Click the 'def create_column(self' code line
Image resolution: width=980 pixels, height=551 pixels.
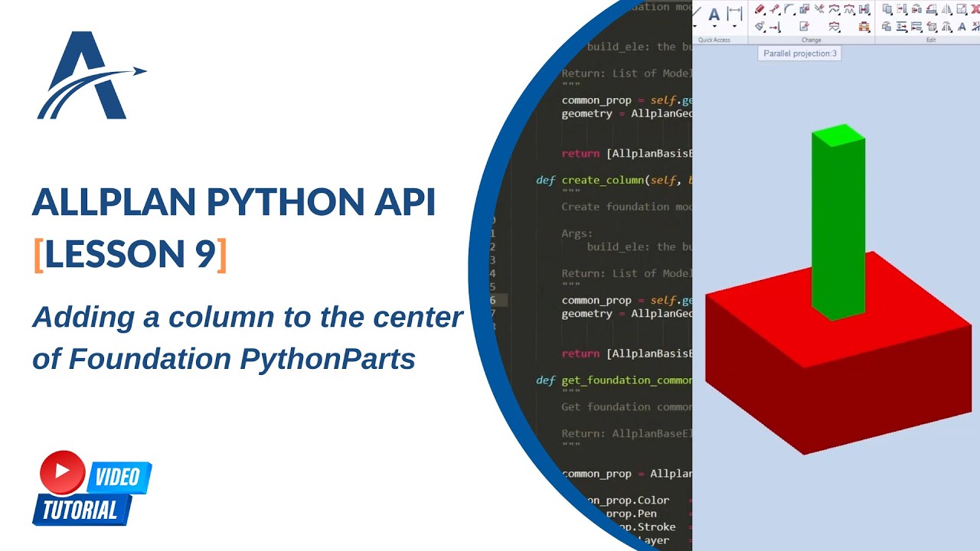coord(614,180)
